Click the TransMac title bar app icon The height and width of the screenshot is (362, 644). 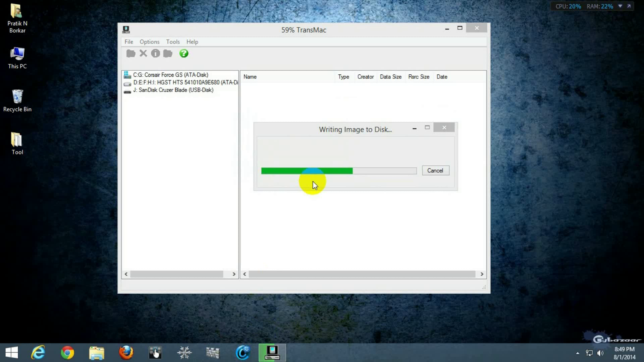(126, 29)
